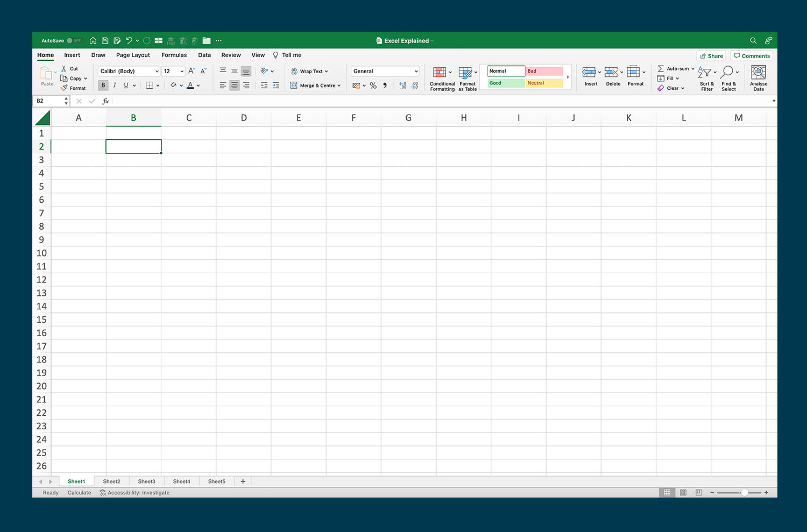Screen dimensions: 807x532
Task: Click the Increase Decimal icon
Action: [402, 85]
